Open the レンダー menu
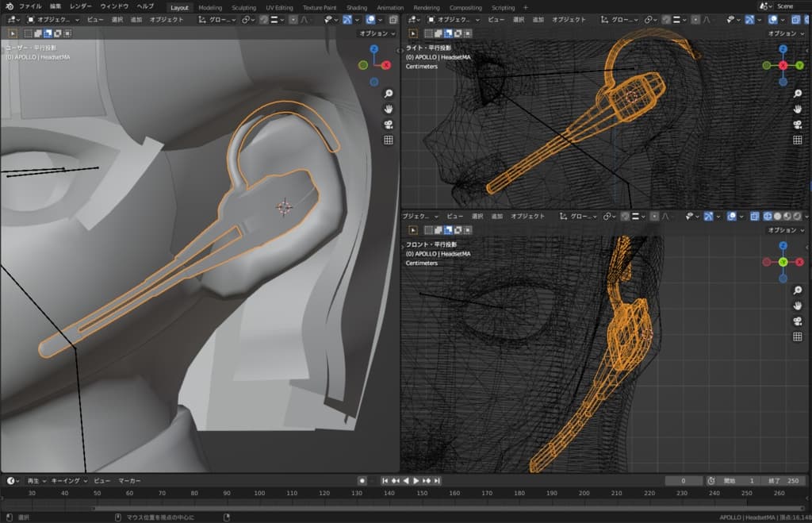The width and height of the screenshot is (812, 523). pos(80,6)
